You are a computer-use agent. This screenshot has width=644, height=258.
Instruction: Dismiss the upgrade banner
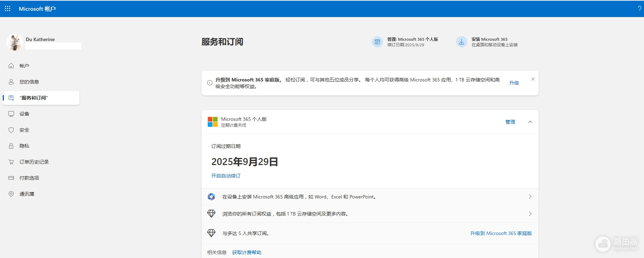pyautogui.click(x=533, y=79)
